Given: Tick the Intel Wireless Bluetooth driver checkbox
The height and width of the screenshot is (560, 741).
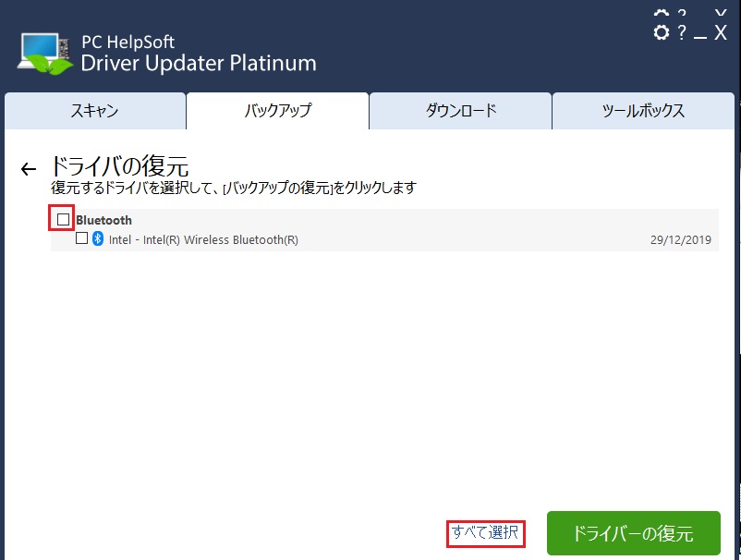Looking at the screenshot, I should pyautogui.click(x=81, y=237).
